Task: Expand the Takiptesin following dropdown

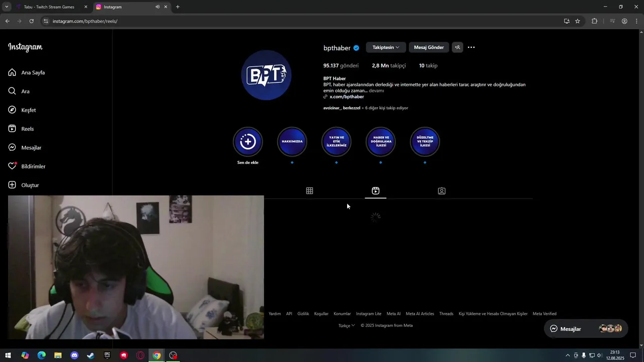Action: (386, 47)
